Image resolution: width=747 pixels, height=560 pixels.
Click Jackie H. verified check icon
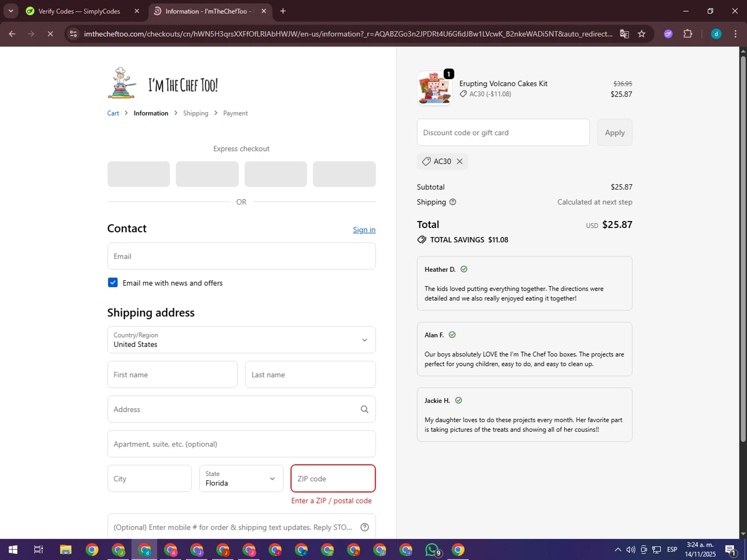click(x=459, y=401)
